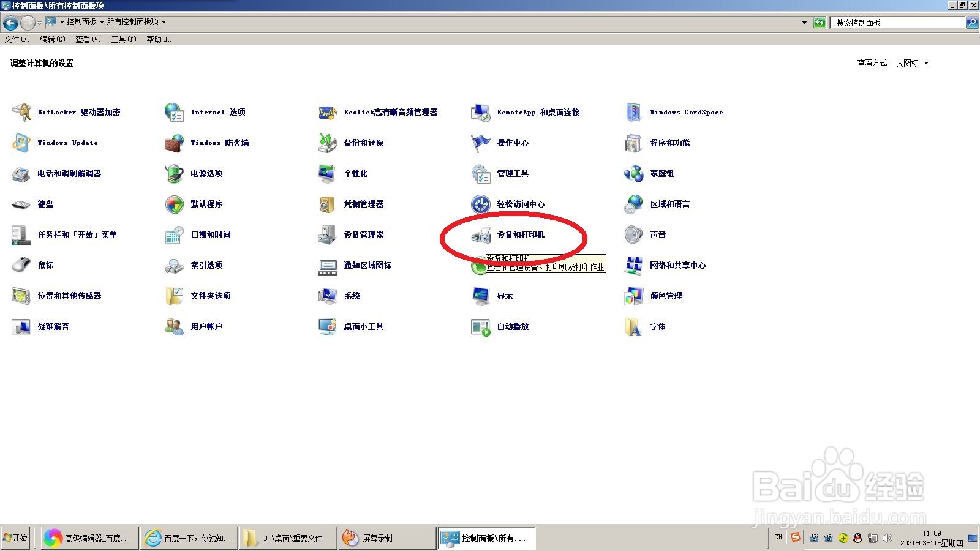Open 颜色管理 icon
980x551 pixels.
click(x=634, y=296)
